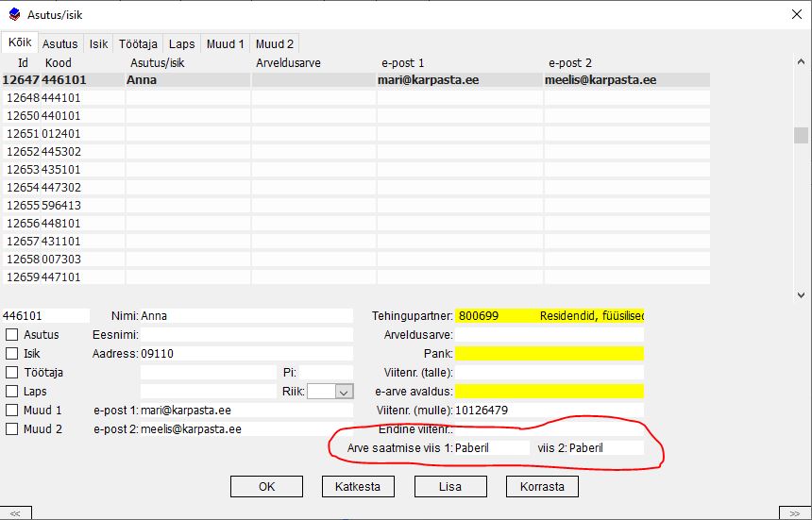812x520 pixels.
Task: Check the Laps checkbox
Action: click(x=12, y=392)
